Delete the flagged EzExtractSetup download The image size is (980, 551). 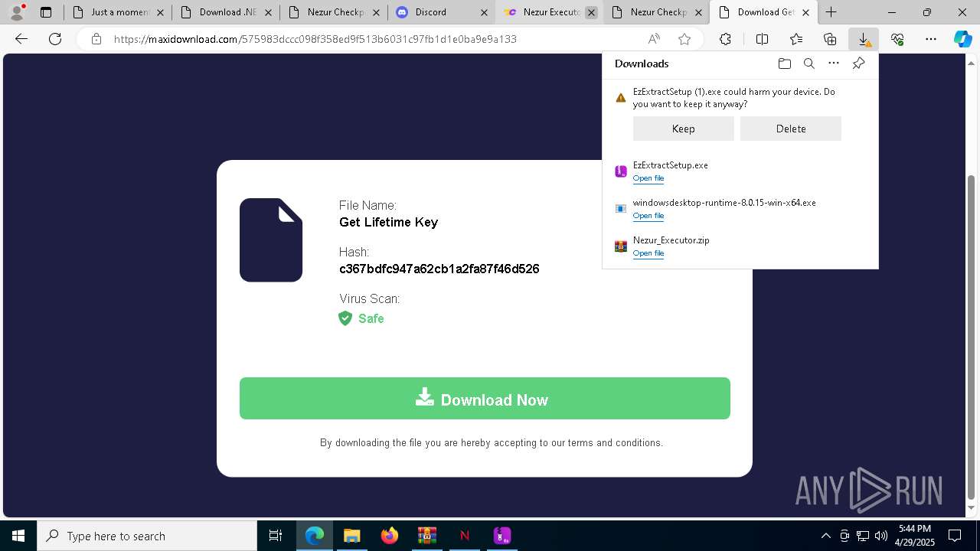(x=791, y=129)
